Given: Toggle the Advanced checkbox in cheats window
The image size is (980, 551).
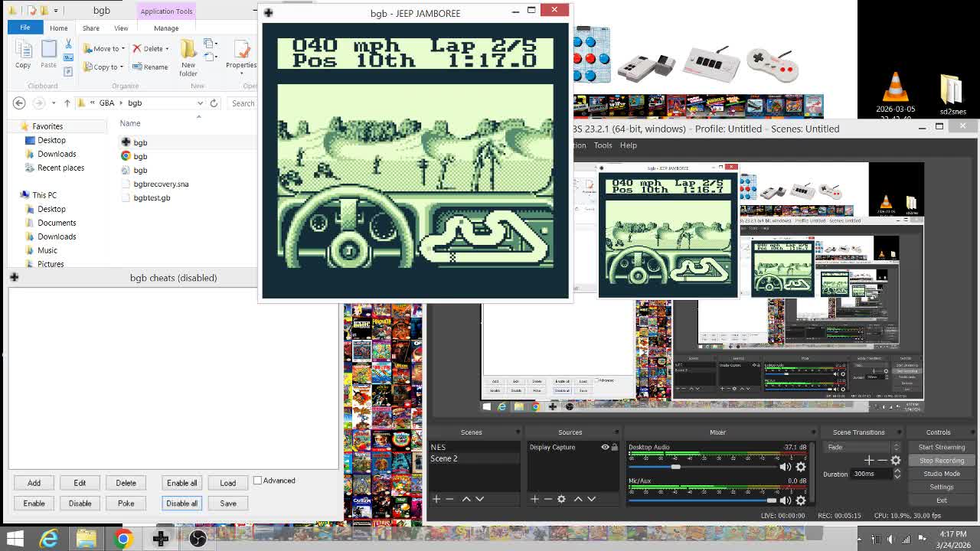Looking at the screenshot, I should tap(257, 481).
